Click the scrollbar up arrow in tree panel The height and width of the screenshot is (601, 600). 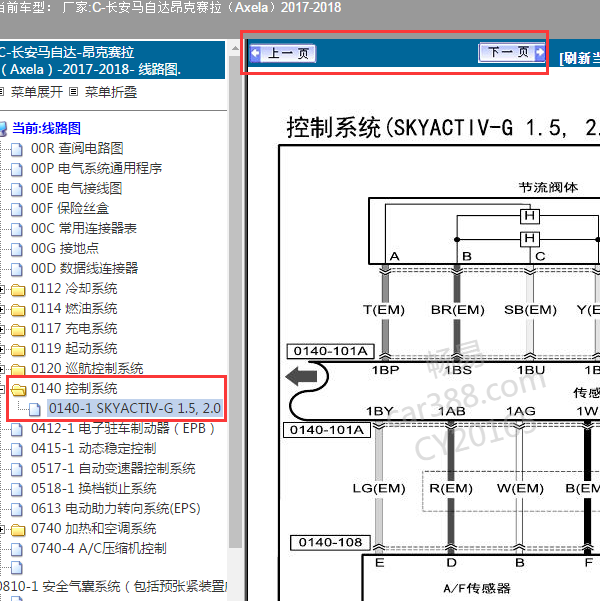pos(235,48)
